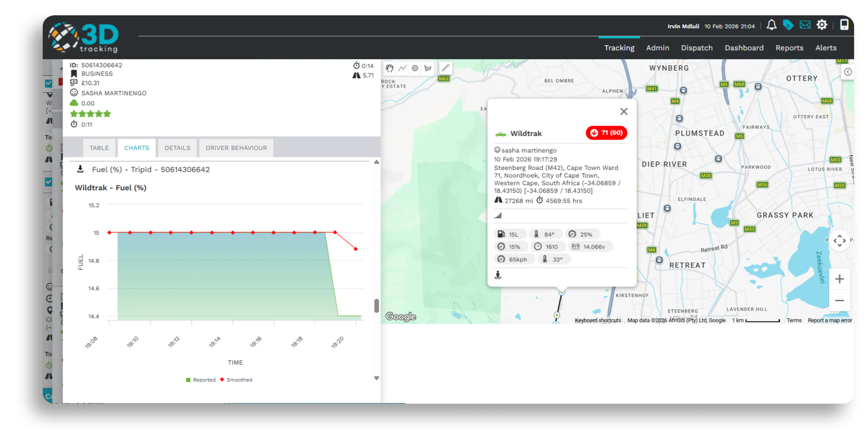Screen dimensions: 868x444
Task: Select the circle drawing tool
Action: click(x=415, y=68)
